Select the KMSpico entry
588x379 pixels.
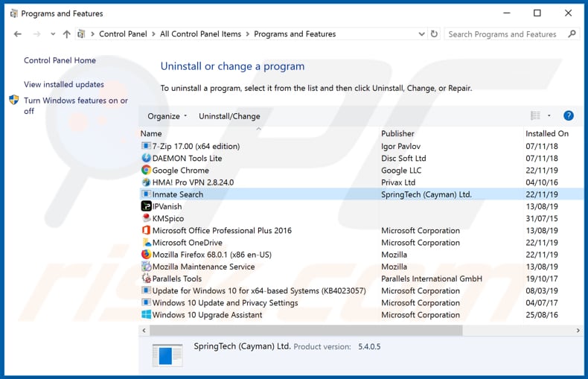pyautogui.click(x=361, y=218)
